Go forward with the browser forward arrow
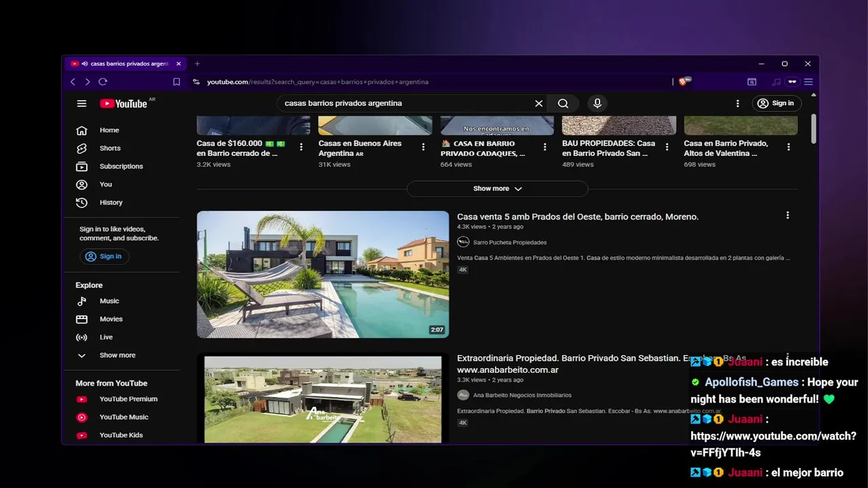 click(87, 82)
